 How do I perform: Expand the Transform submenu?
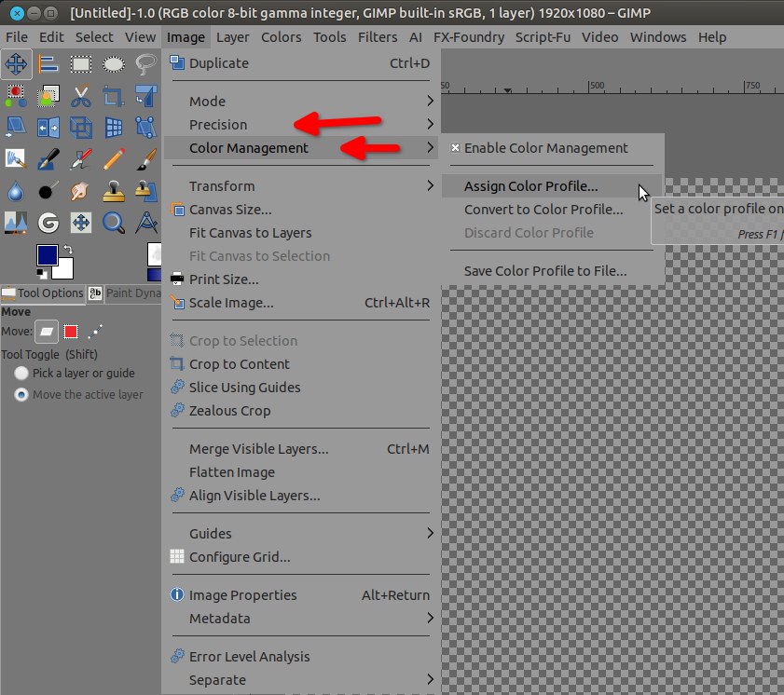click(301, 186)
